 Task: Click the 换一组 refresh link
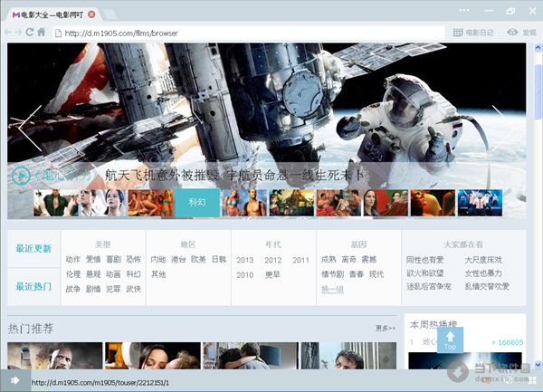332,289
